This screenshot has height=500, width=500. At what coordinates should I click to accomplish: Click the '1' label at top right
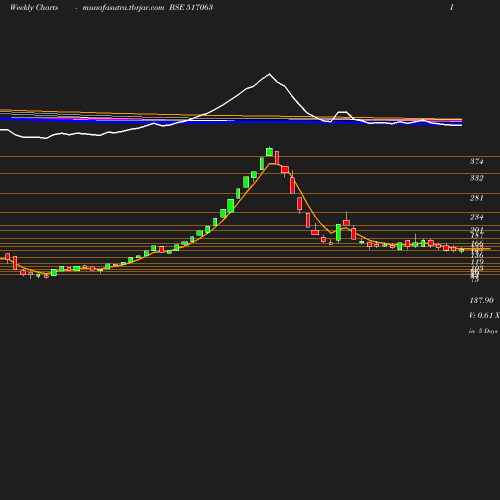click(x=452, y=7)
